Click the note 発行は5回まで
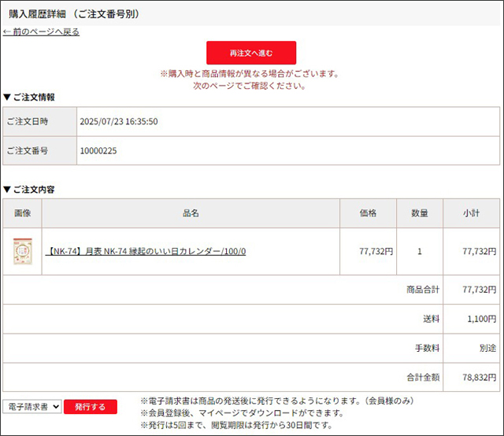The width and height of the screenshot is (504, 436). (236, 426)
